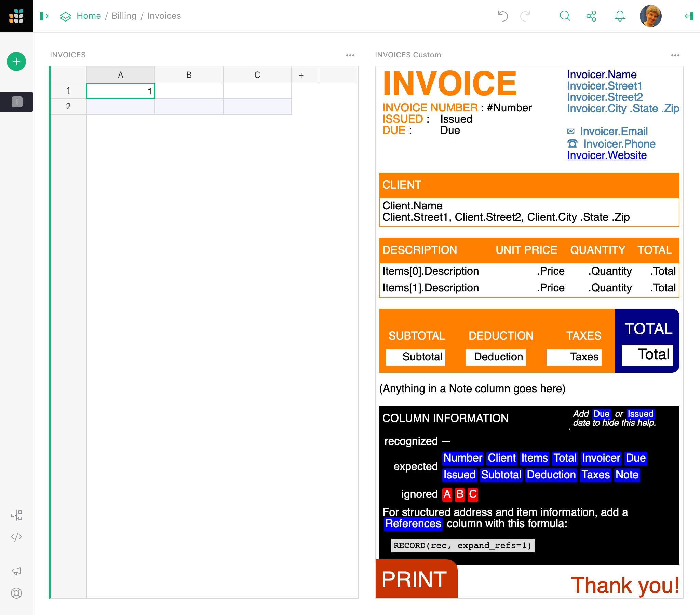Open help with the bottom question-mark icon
The width and height of the screenshot is (700, 615).
coord(16,593)
